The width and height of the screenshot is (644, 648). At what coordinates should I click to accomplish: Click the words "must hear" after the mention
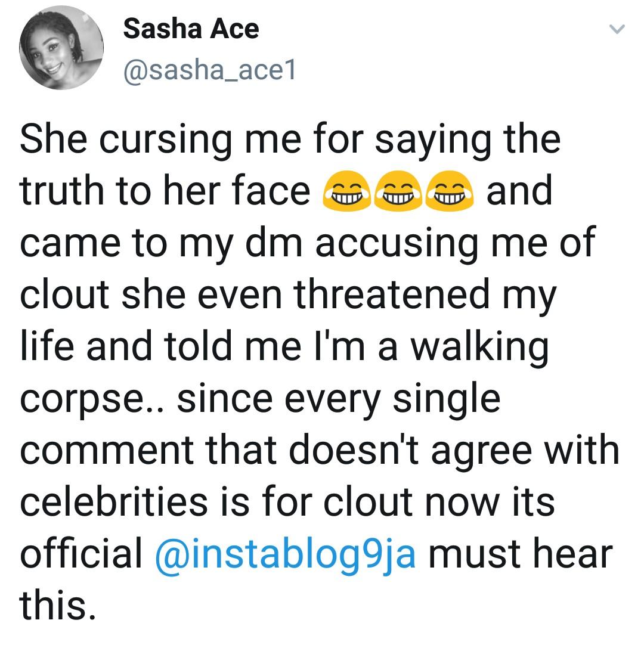pos(520,554)
